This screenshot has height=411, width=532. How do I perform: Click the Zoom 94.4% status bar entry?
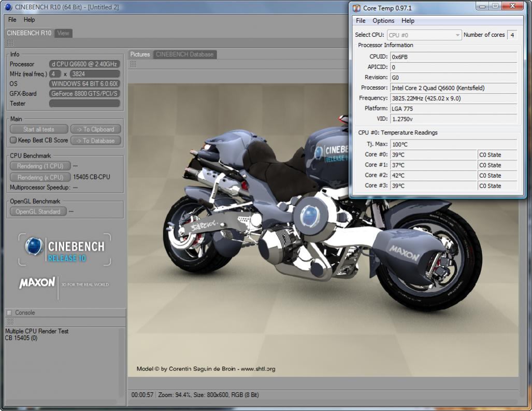(x=175, y=395)
